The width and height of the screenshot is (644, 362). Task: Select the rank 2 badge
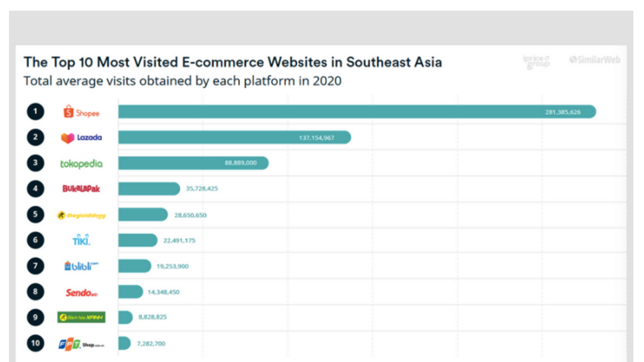coord(35,137)
